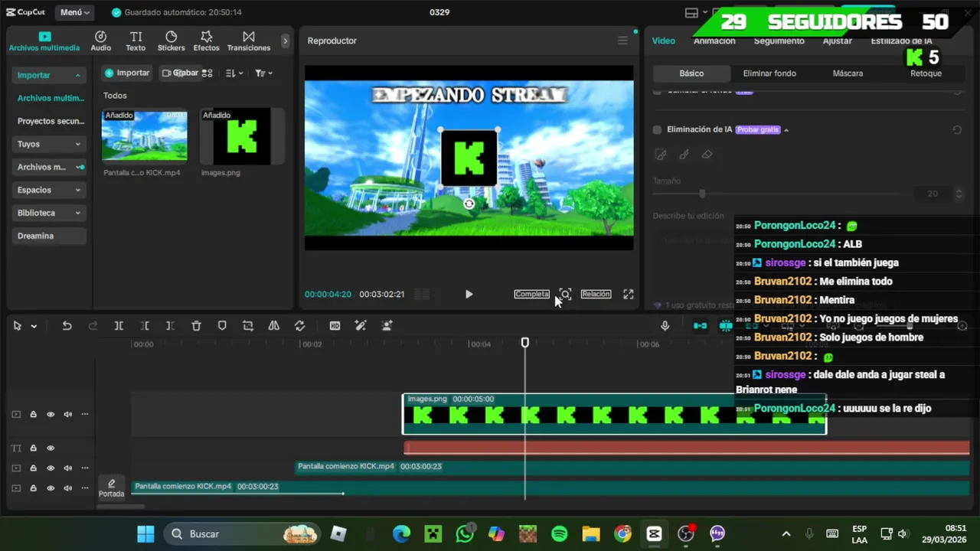This screenshot has width=980, height=551.
Task: Click the Completa preview quality button
Action: [x=531, y=294]
